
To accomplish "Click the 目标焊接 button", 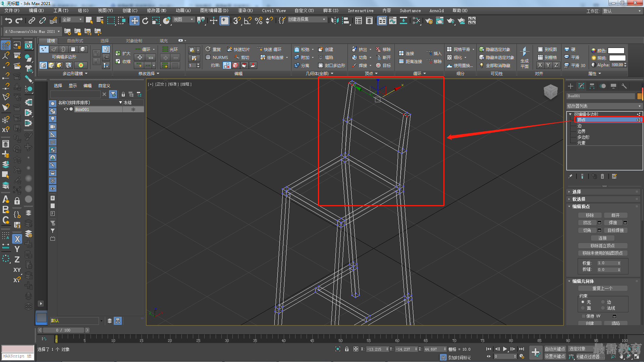I will click(615, 230).
